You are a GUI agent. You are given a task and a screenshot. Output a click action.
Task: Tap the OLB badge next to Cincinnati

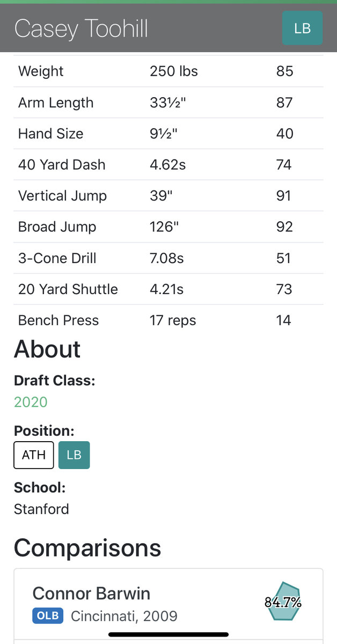click(x=48, y=616)
